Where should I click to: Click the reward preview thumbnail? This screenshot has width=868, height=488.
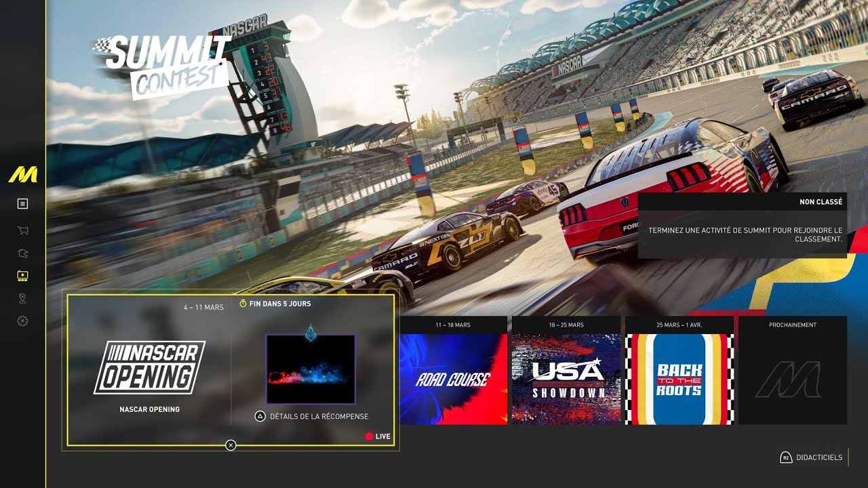click(311, 369)
